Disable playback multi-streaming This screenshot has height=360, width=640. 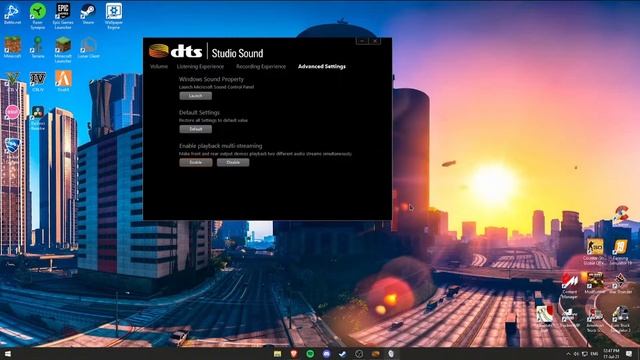point(233,162)
